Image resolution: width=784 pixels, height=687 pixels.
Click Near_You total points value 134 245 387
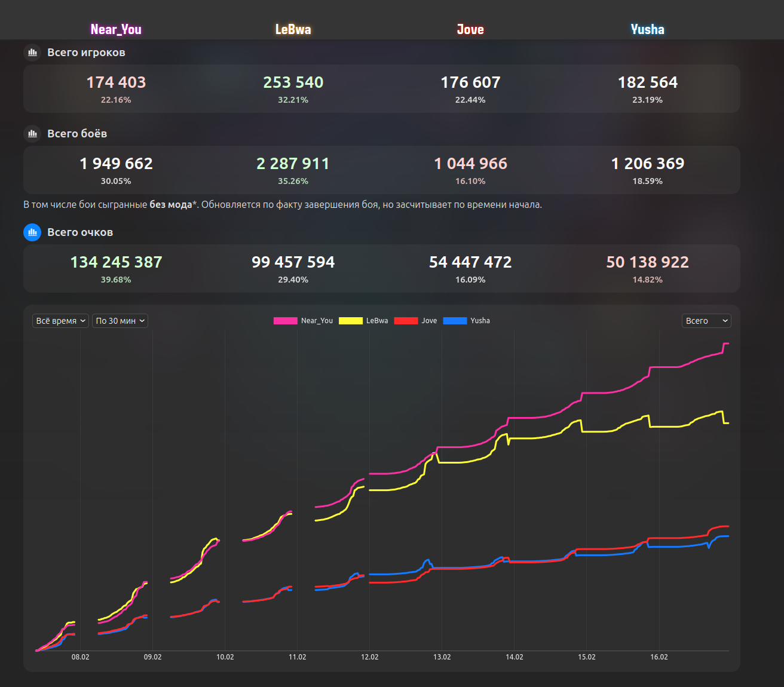116,262
